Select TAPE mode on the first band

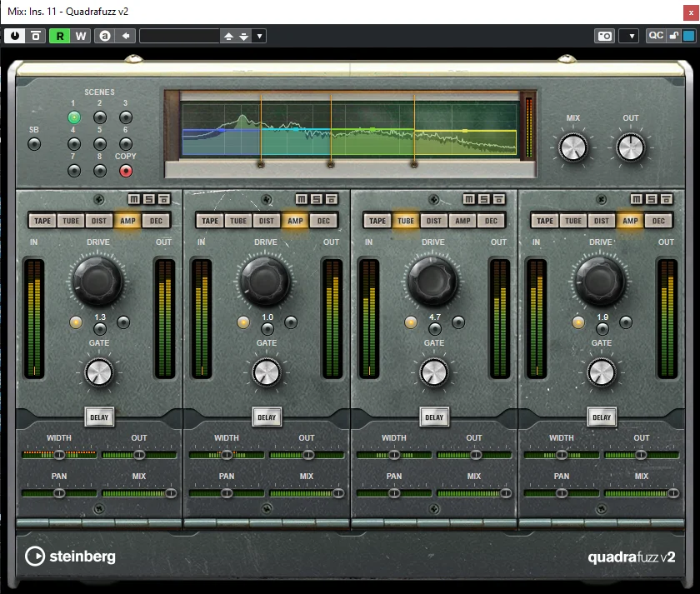click(x=42, y=221)
